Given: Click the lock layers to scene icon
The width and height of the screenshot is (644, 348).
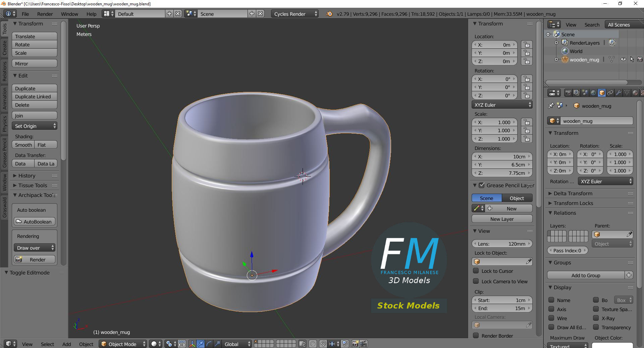Looking at the screenshot, I should pos(302,344).
